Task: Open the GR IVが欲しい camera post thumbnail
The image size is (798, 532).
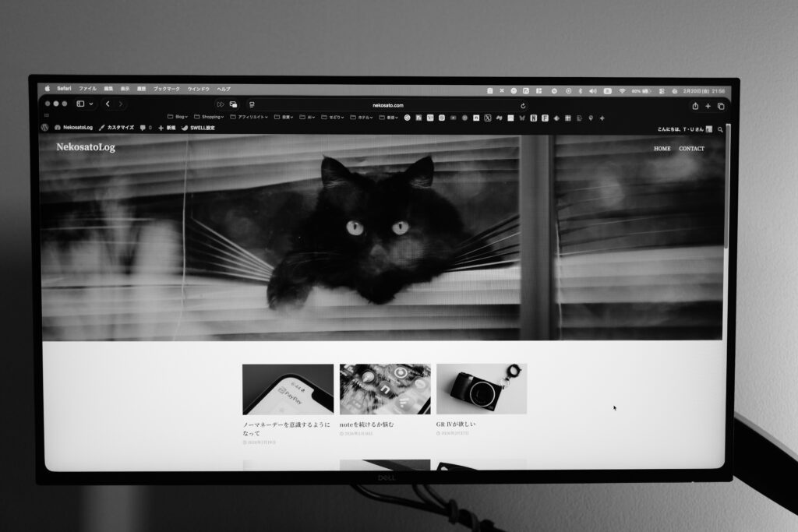Action: click(x=481, y=389)
